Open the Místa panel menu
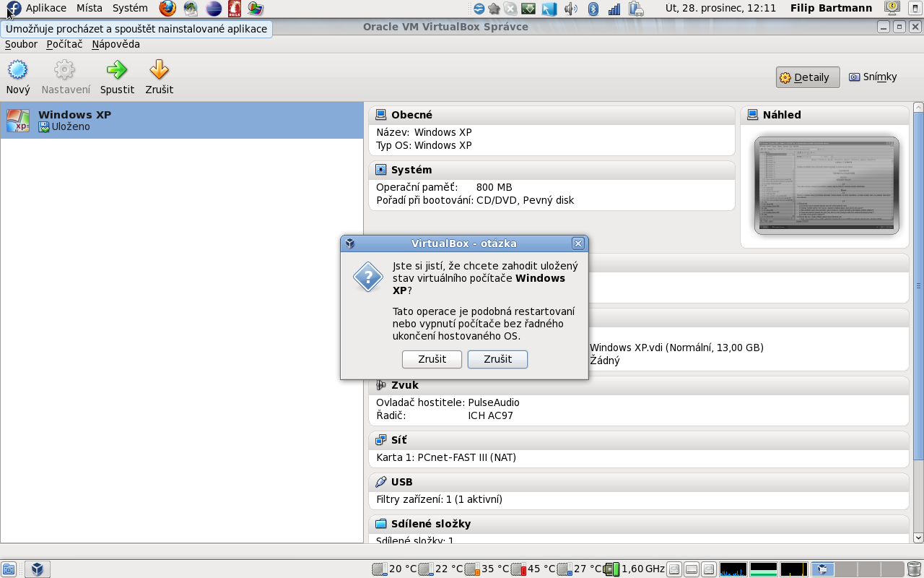 tap(90, 9)
